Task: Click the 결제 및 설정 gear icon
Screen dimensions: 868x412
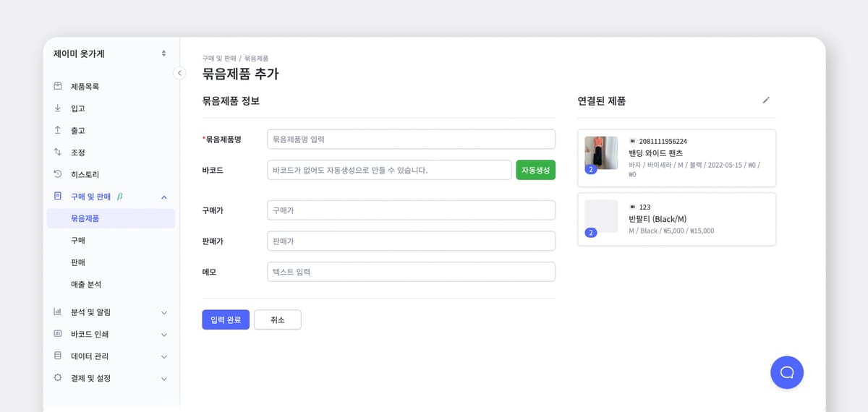Action: pyautogui.click(x=58, y=378)
